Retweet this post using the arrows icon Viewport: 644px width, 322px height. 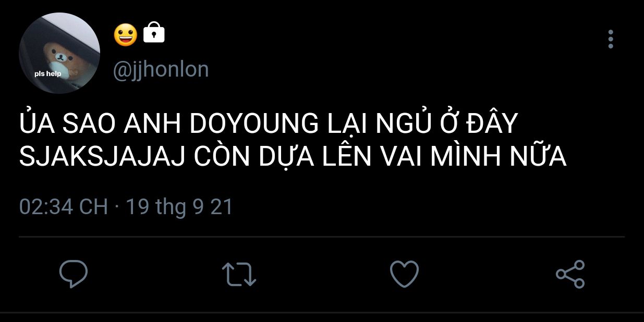coord(239,274)
